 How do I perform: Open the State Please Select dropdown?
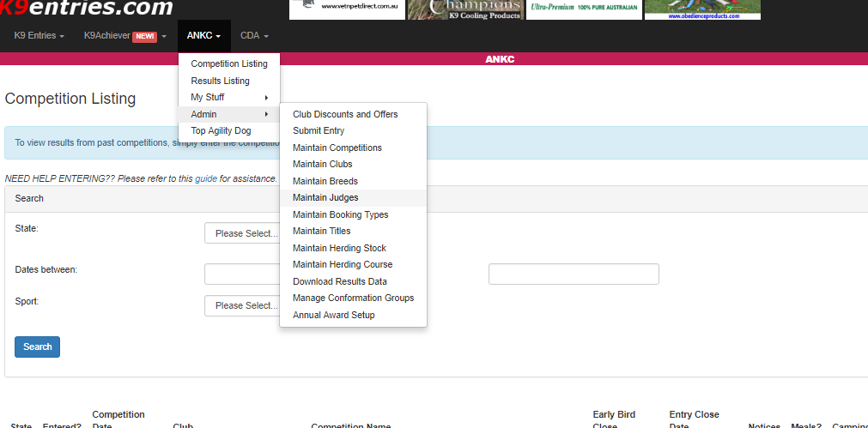(x=242, y=233)
